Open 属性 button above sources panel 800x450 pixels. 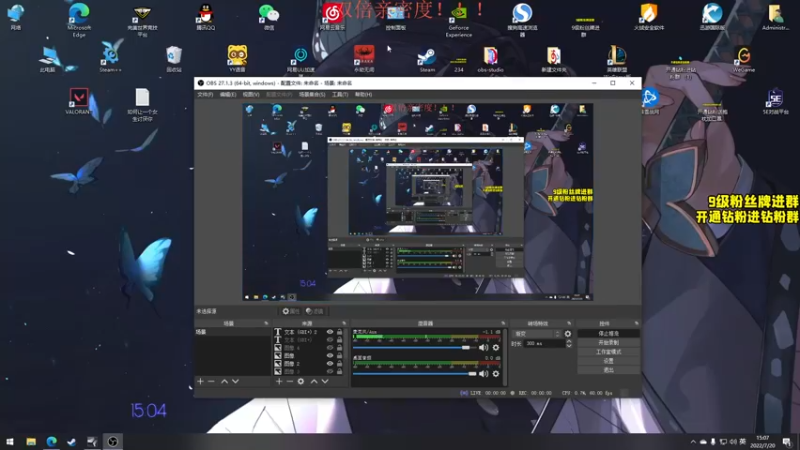tap(291, 311)
